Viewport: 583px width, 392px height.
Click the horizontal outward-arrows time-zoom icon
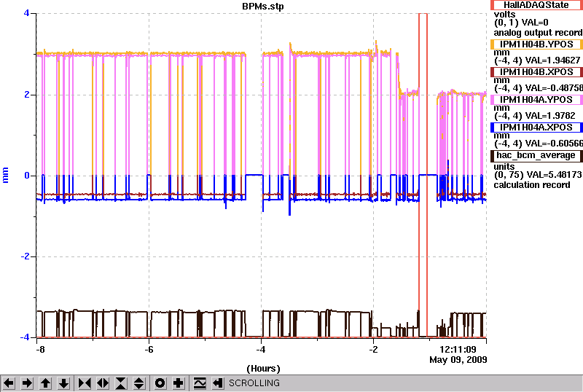point(103,383)
